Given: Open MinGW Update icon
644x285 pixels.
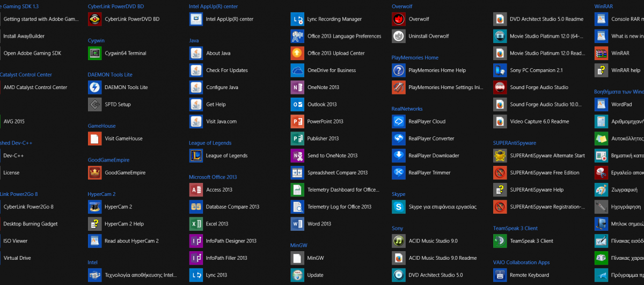Looking at the screenshot, I should coord(297,275).
